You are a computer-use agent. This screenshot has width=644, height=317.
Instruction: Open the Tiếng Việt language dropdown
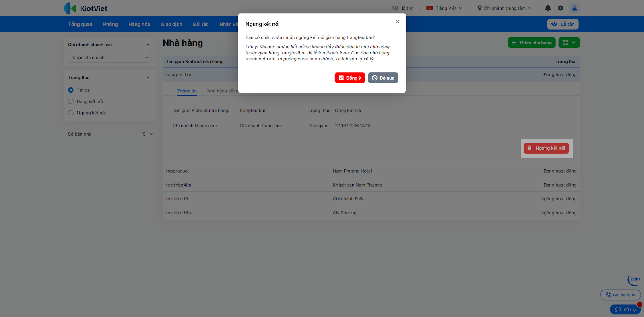coord(444,8)
